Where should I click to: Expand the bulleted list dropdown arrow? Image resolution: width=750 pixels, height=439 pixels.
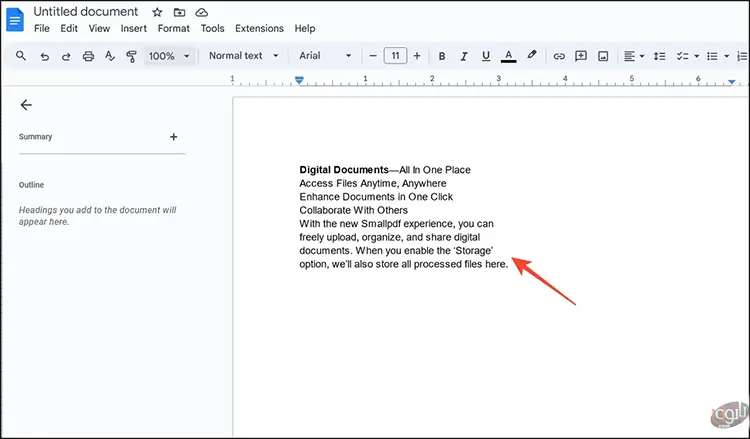(x=727, y=56)
